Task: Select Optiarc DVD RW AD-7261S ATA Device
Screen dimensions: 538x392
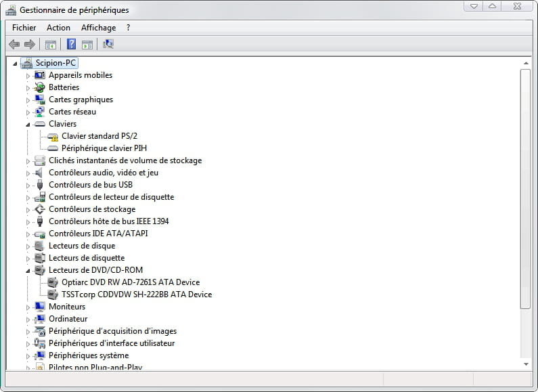Action: click(x=130, y=282)
